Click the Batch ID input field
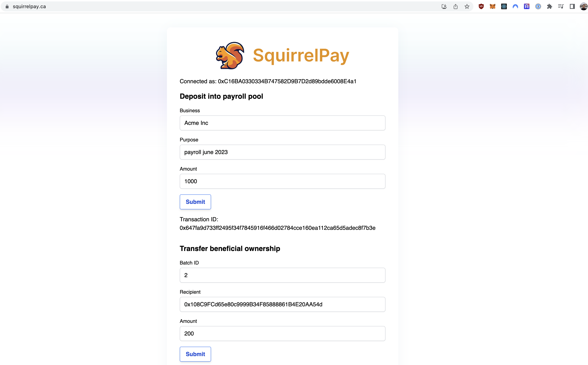The height and width of the screenshot is (365, 588). pos(282,275)
